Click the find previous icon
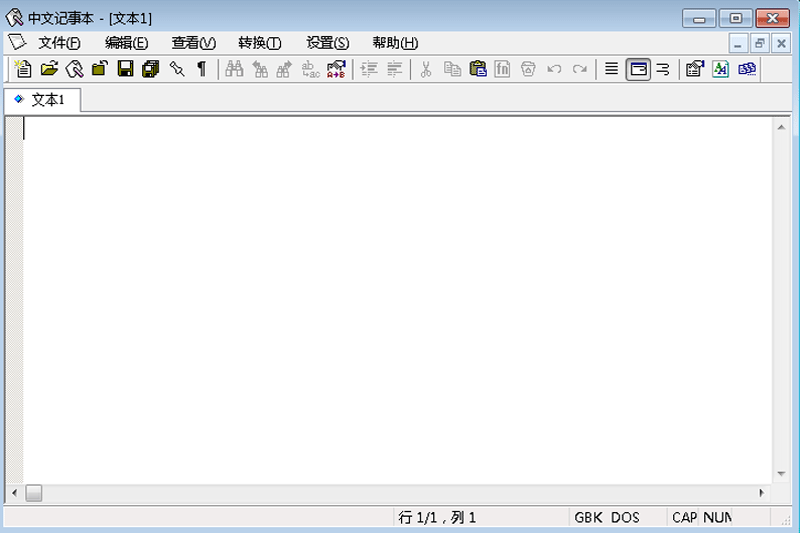 260,69
